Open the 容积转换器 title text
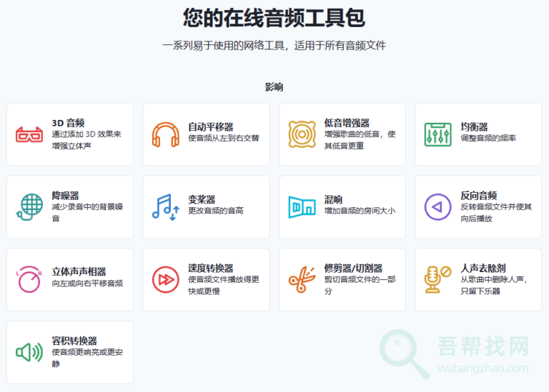 (74, 341)
